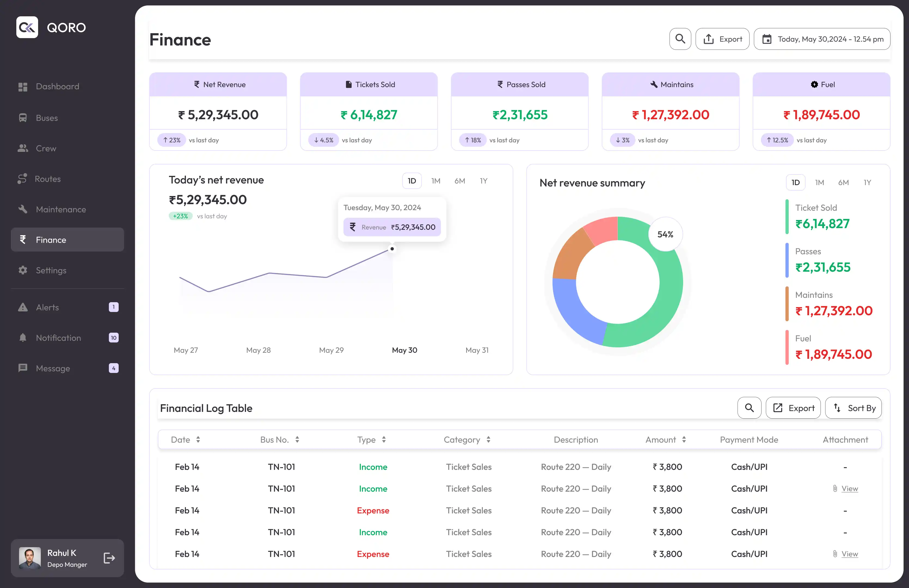Sort by the Bus No. column arrows
909x588 pixels.
(x=297, y=439)
